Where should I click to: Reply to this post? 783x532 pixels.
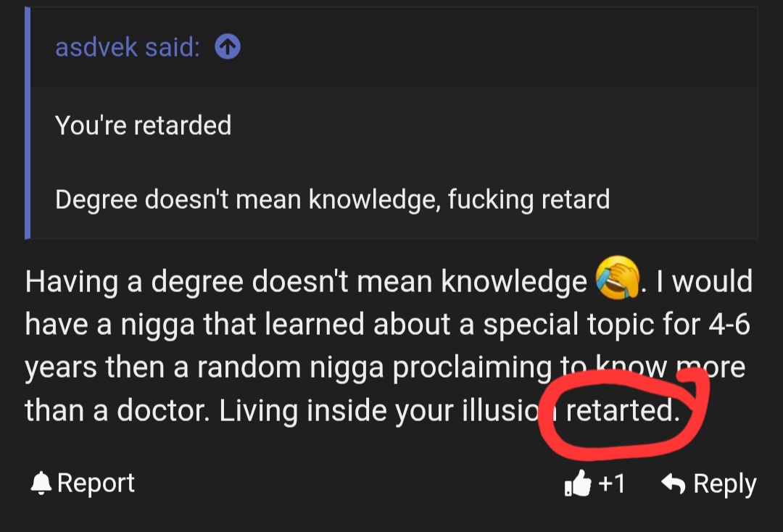(708, 483)
